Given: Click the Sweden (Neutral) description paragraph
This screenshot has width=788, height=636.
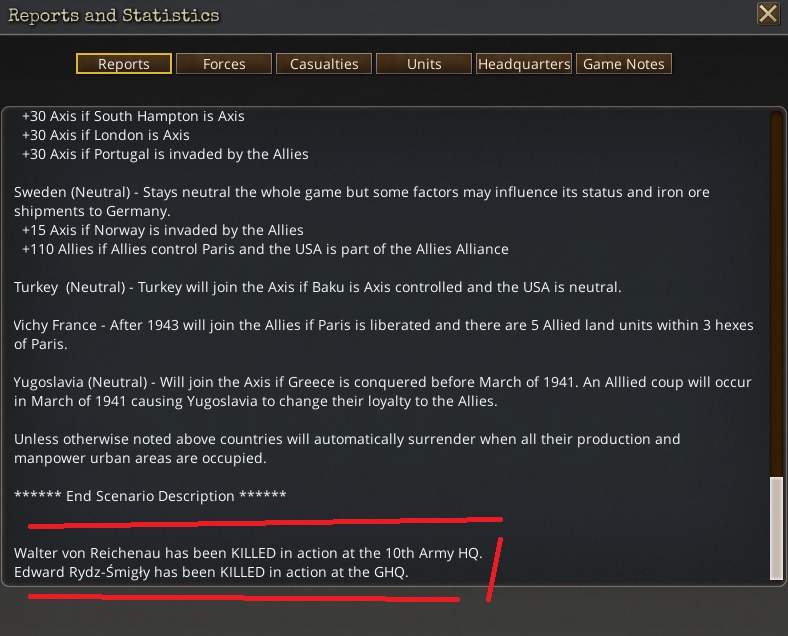Looking at the screenshot, I should (362, 201).
